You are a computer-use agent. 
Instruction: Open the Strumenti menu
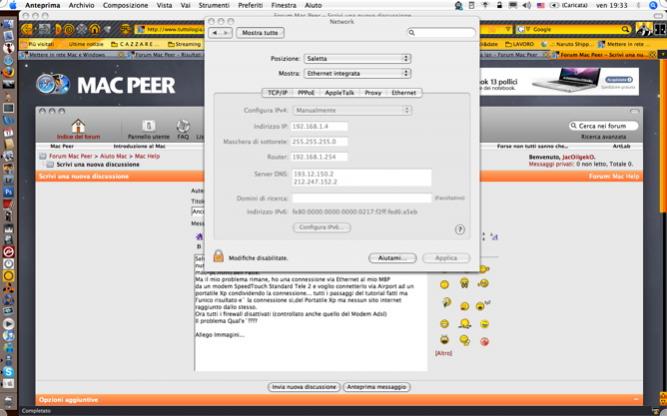214,6
